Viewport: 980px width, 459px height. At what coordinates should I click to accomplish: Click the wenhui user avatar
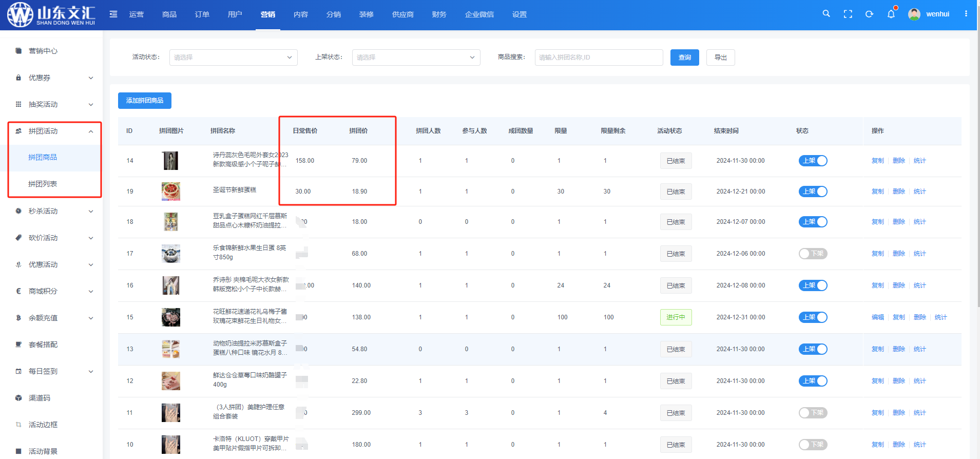coord(914,14)
